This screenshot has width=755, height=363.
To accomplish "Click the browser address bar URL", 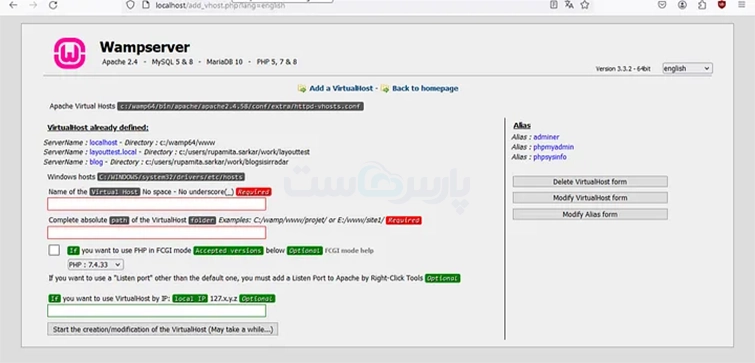I will tap(220, 5).
